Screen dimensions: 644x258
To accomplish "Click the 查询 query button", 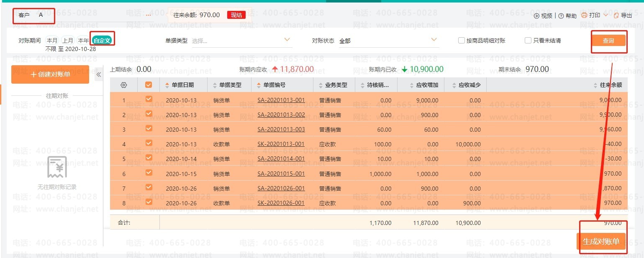I will click(608, 41).
